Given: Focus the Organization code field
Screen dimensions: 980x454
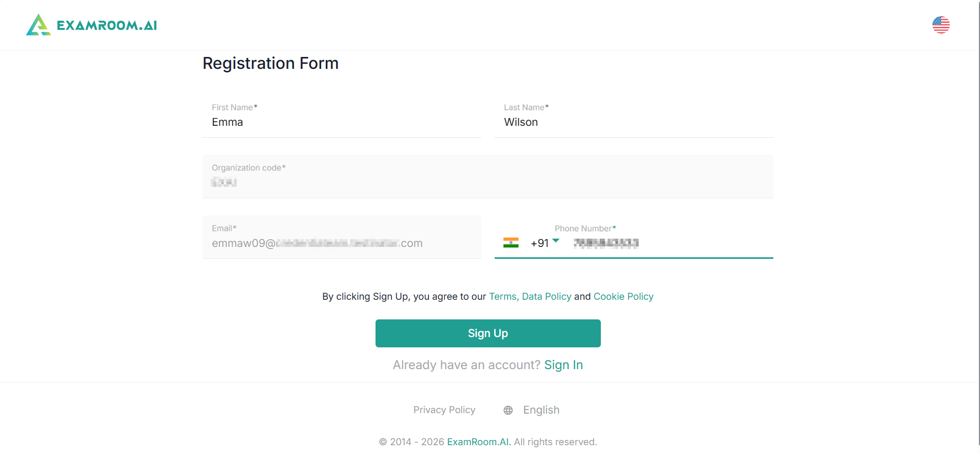Looking at the screenshot, I should pyautogui.click(x=487, y=182).
